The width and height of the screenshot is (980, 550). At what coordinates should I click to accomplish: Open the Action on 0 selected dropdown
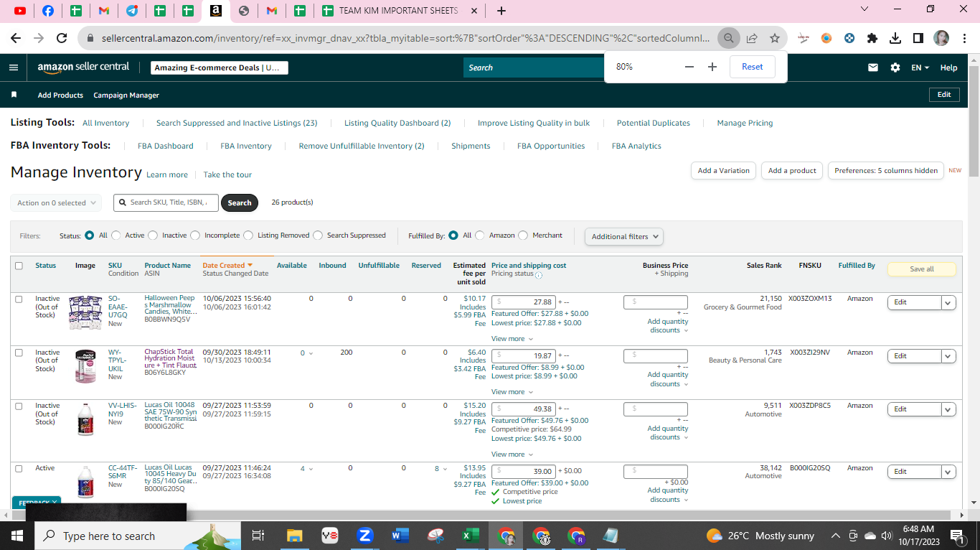[x=56, y=202]
